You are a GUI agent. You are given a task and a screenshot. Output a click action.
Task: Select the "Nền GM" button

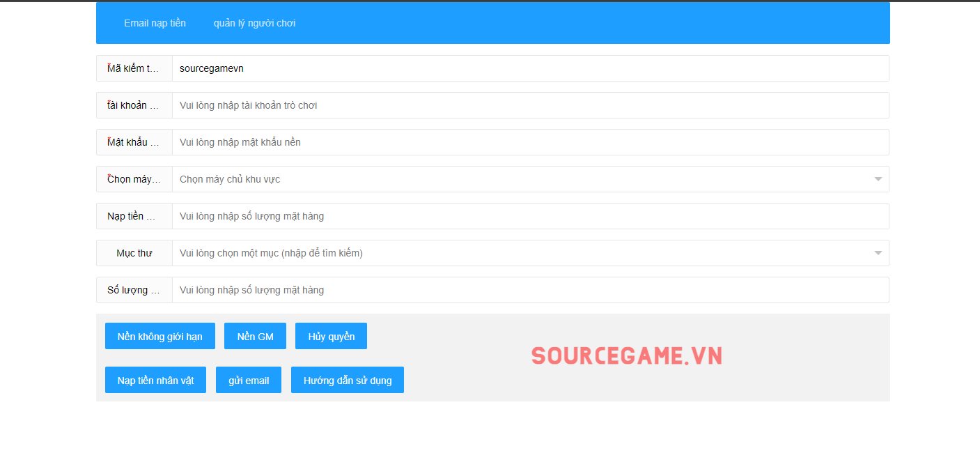coord(256,336)
